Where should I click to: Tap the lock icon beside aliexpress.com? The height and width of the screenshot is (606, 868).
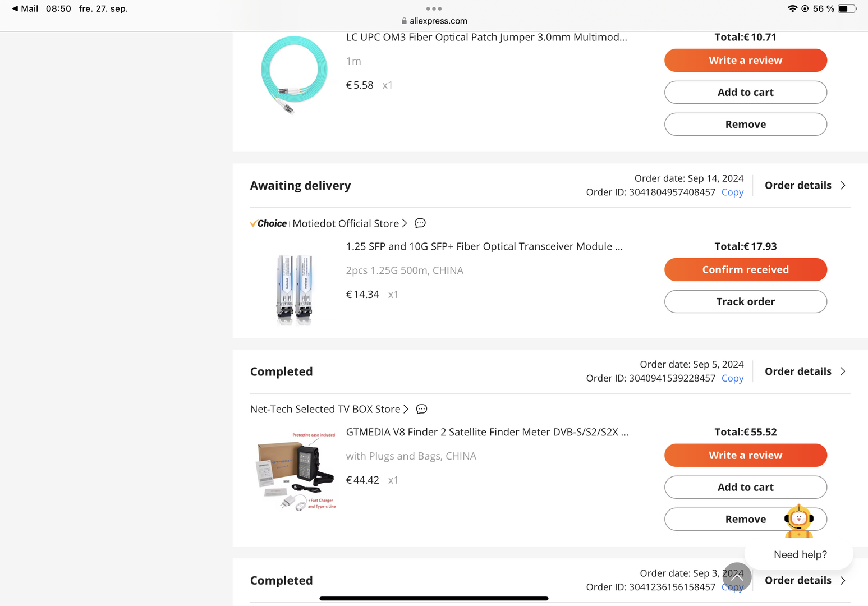pos(404,21)
